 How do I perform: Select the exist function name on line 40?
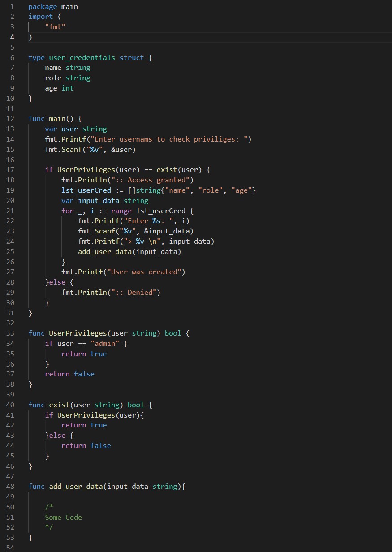coord(59,405)
